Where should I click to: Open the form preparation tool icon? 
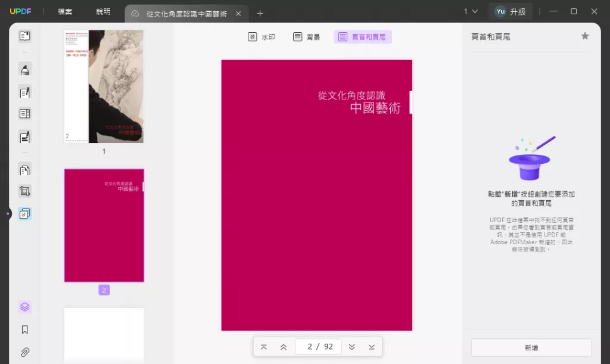pyautogui.click(x=24, y=114)
